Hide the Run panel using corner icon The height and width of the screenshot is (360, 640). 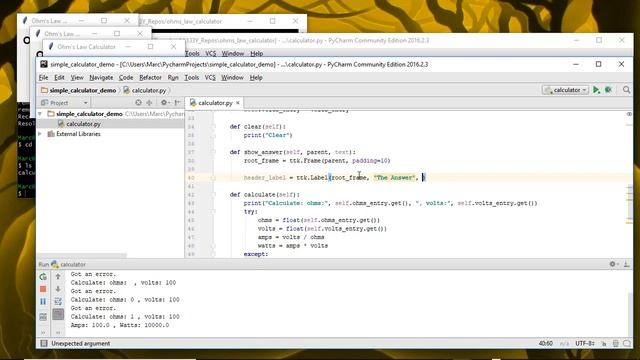point(626,264)
